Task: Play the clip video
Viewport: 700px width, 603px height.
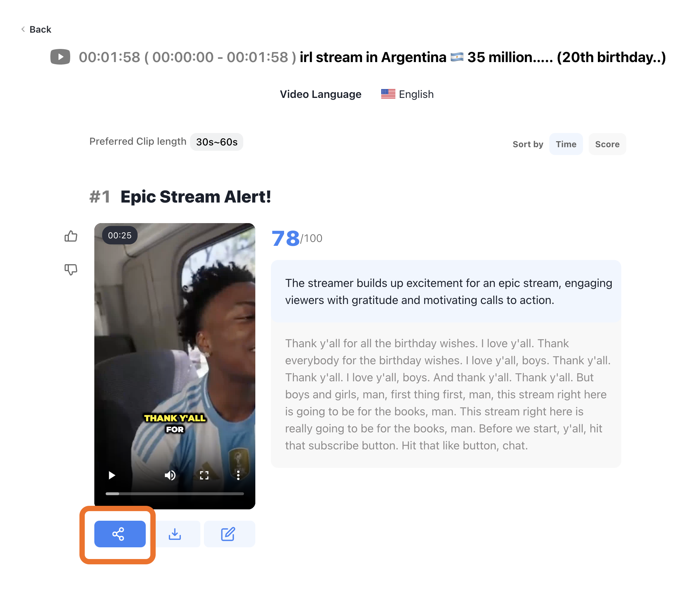Action: pyautogui.click(x=112, y=475)
